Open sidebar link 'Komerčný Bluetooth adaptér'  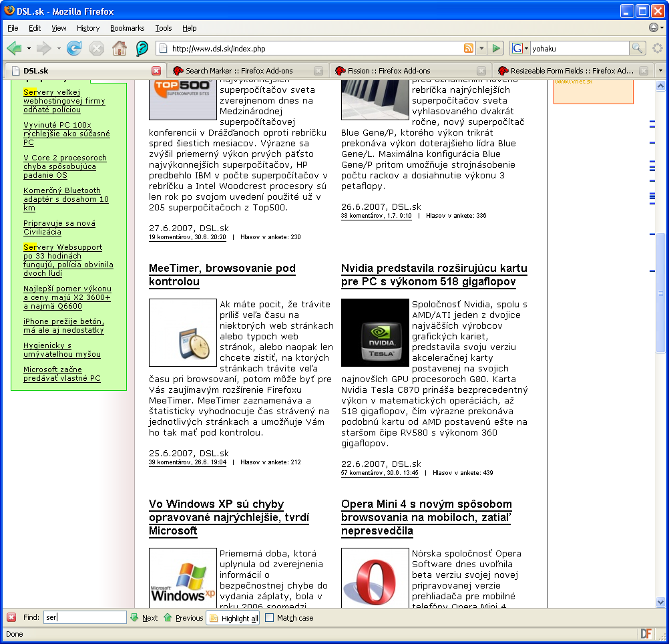click(x=66, y=199)
